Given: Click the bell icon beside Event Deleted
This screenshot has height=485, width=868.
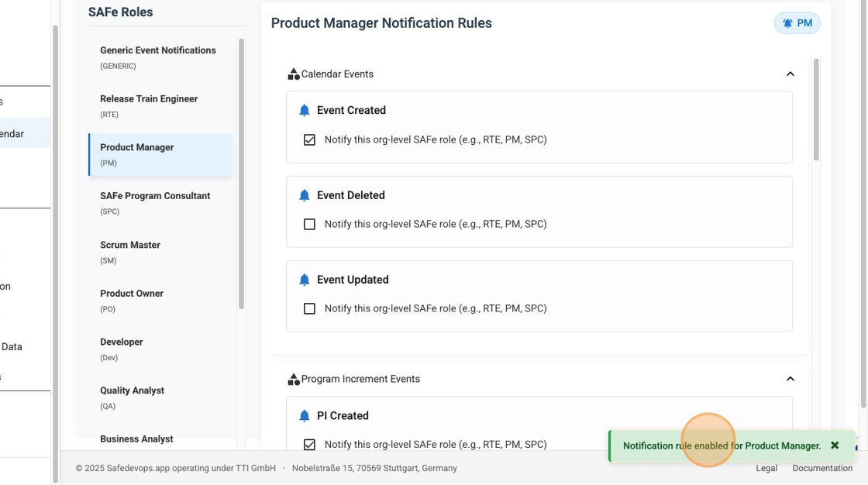Looking at the screenshot, I should pyautogui.click(x=305, y=194).
